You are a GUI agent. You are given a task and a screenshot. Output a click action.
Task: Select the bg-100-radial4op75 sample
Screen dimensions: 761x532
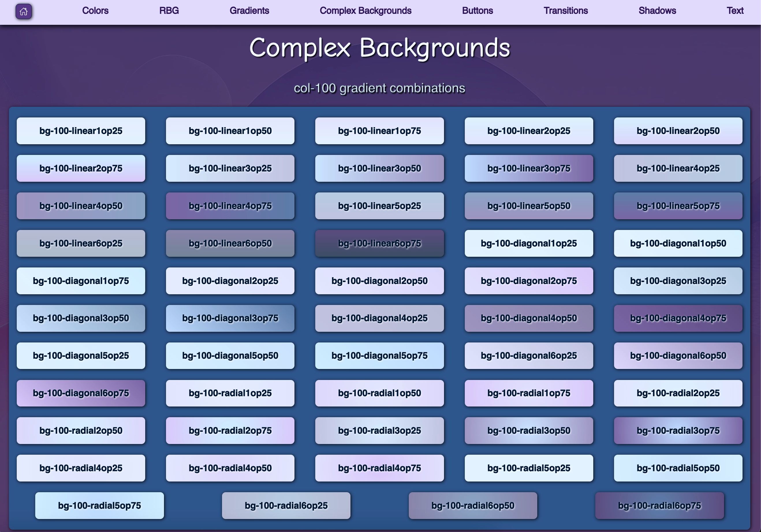click(379, 468)
